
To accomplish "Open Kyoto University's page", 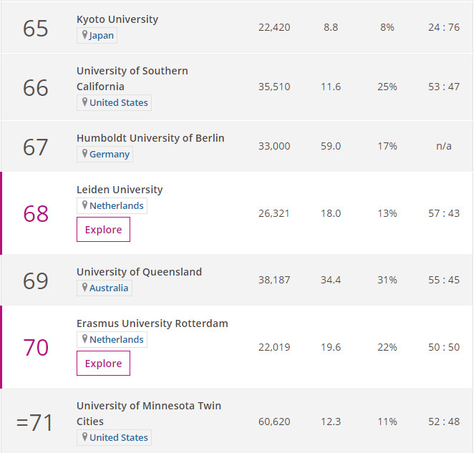I will pyautogui.click(x=117, y=19).
